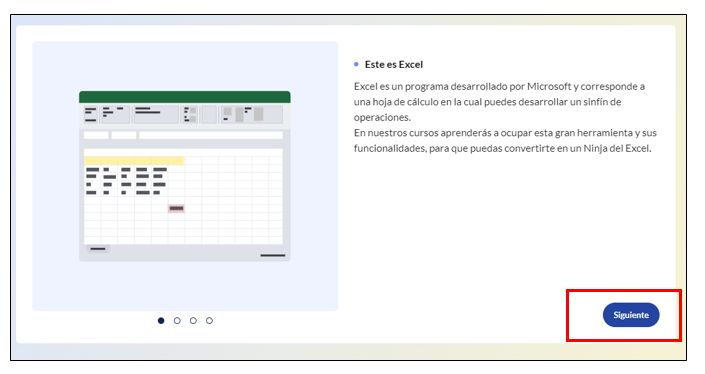Viewport: 705px width, 374px height.
Task: Jump to the third carousel slide dot
Action: pos(193,321)
